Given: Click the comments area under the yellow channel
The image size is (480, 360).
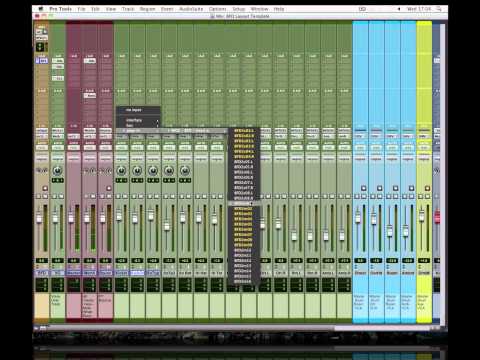Looking at the screenshot, I should 424,307.
